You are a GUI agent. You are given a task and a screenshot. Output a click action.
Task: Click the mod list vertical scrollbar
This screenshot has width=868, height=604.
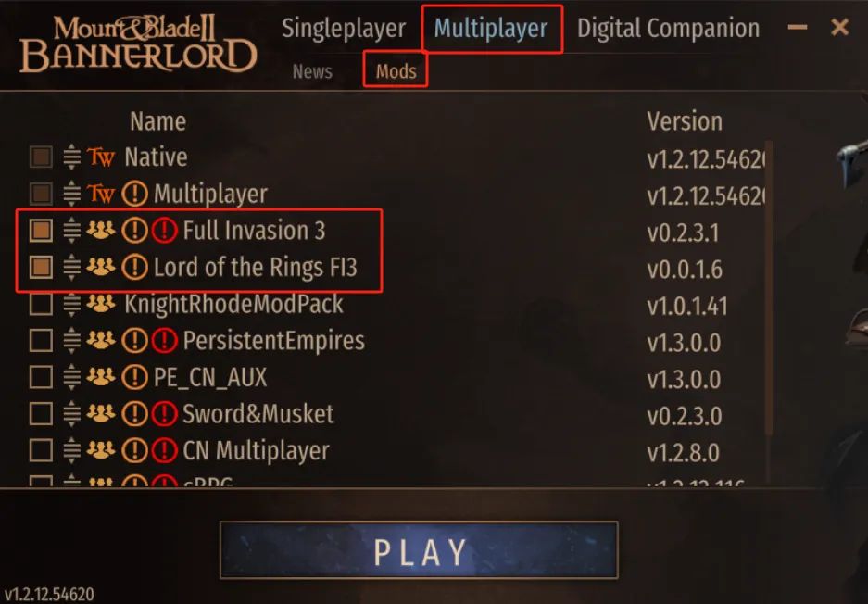pos(768,288)
